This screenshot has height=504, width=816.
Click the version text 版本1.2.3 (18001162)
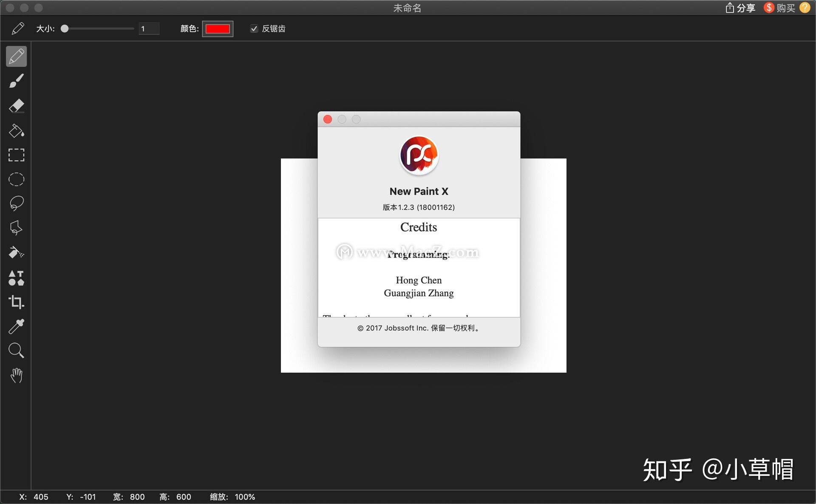click(x=419, y=207)
